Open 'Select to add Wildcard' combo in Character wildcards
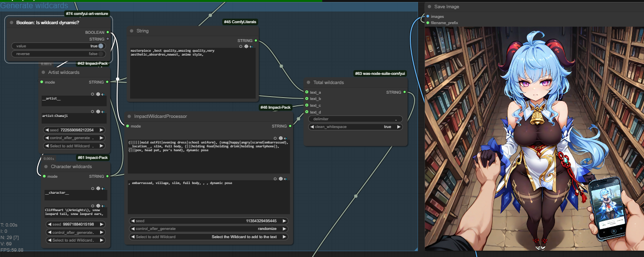 point(75,240)
